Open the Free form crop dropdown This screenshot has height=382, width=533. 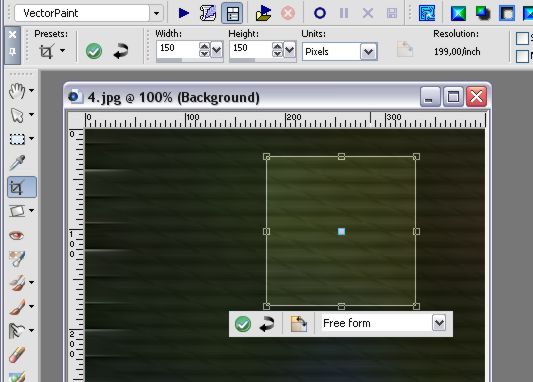coord(439,323)
